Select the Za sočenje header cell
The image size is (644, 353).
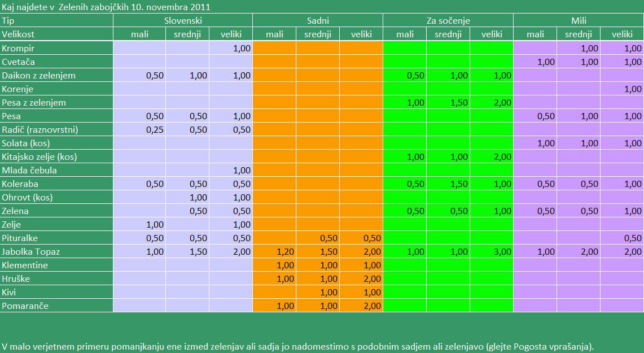click(448, 21)
